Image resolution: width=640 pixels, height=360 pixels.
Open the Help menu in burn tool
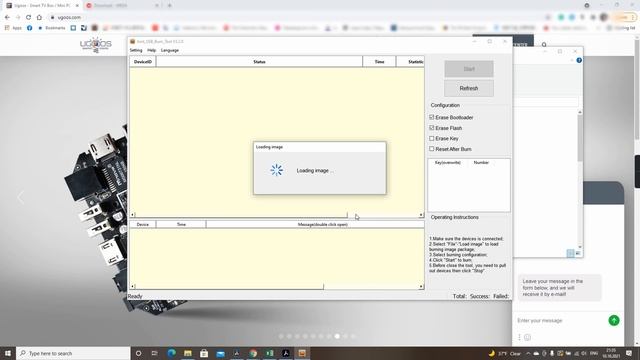[151, 50]
